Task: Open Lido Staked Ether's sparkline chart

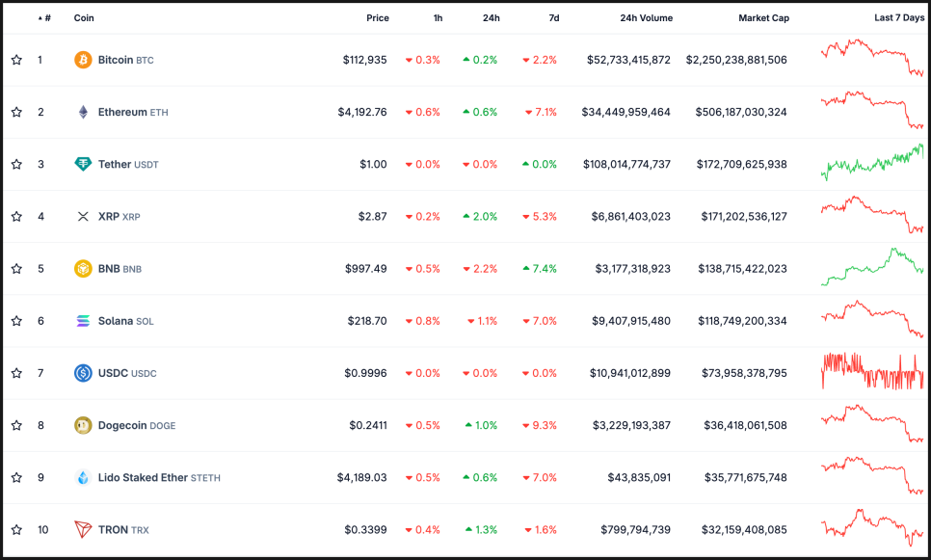Action: tap(872, 476)
